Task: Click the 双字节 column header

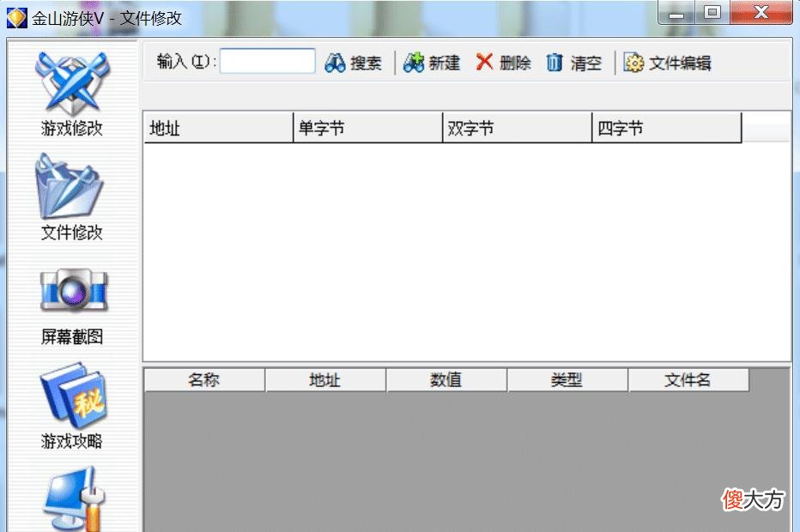Action: tap(518, 128)
